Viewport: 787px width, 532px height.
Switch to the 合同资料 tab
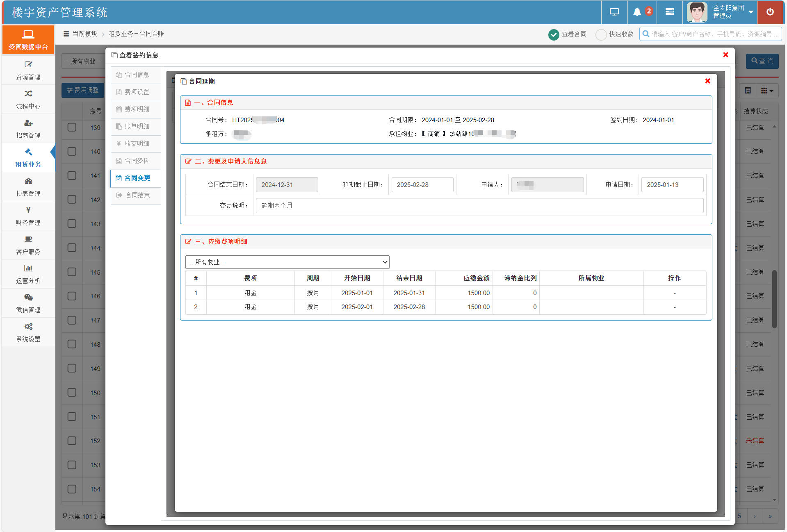pyautogui.click(x=136, y=161)
